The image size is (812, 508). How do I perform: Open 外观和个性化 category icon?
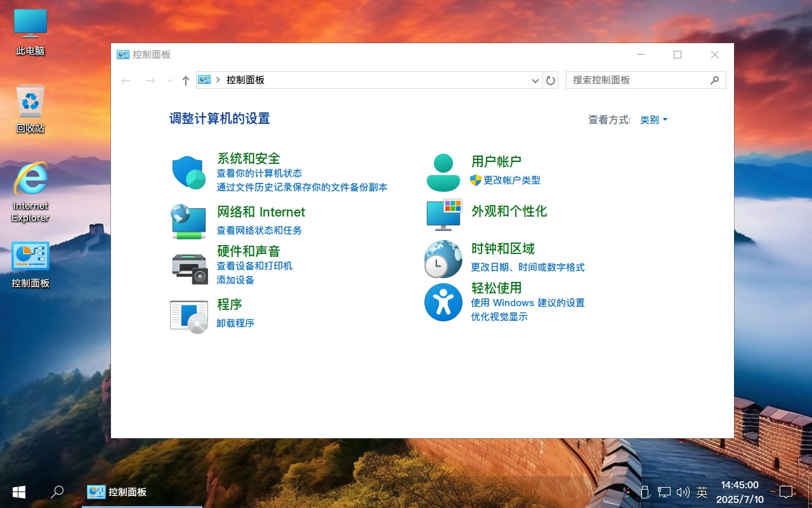pyautogui.click(x=443, y=215)
